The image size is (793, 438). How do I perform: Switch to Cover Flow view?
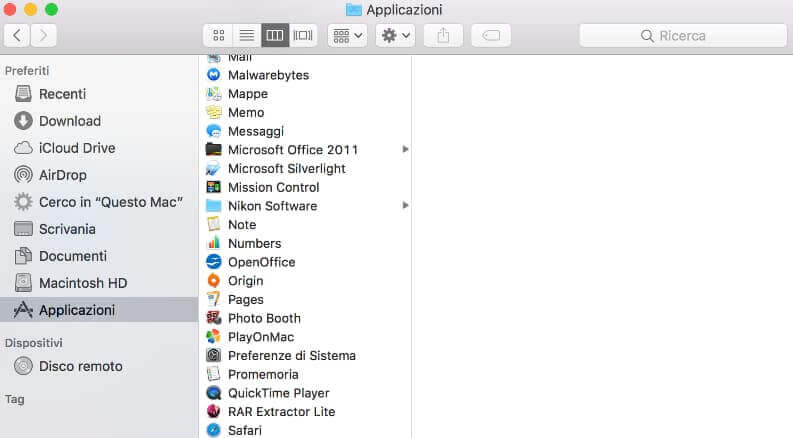point(303,35)
